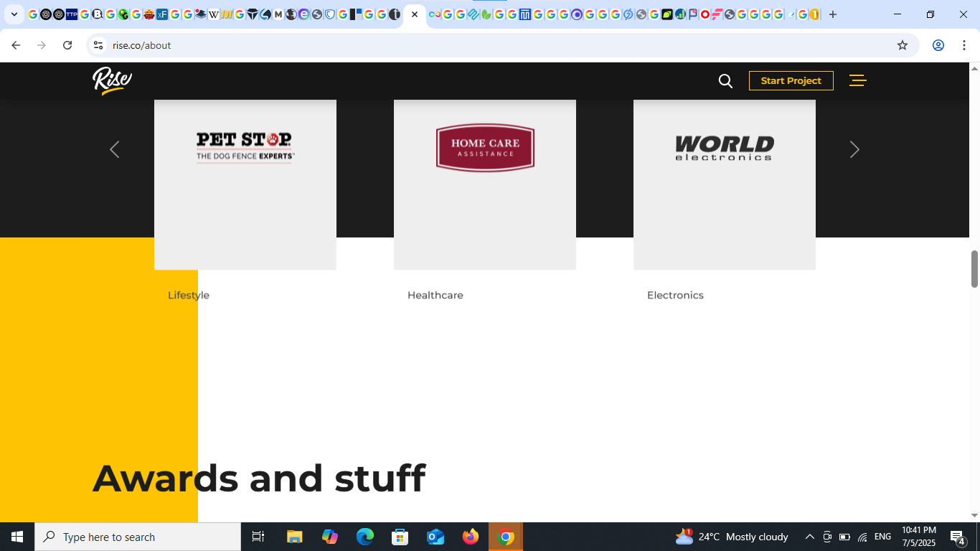Go forward in browser history
The height and width of the screenshot is (551, 980).
42,45
